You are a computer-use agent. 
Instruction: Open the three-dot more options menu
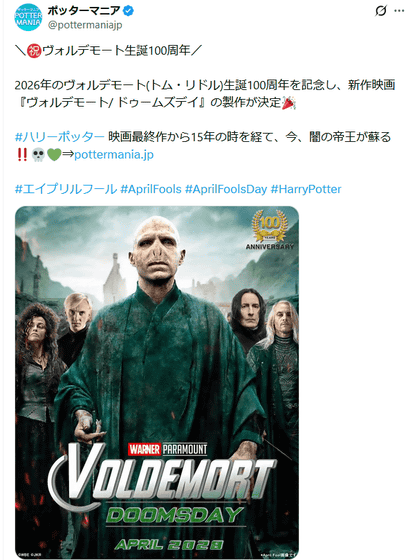click(399, 11)
